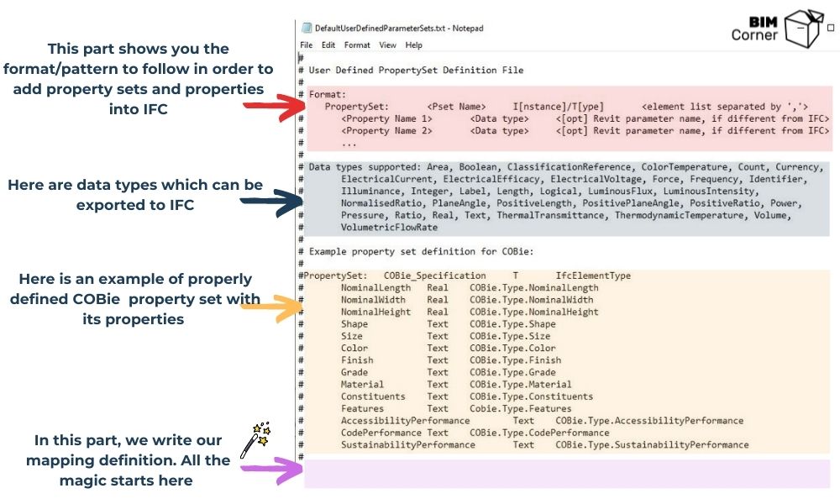This screenshot has height=504, width=840.
Task: Click the purple highlighted empty editing area
Action: (567, 474)
